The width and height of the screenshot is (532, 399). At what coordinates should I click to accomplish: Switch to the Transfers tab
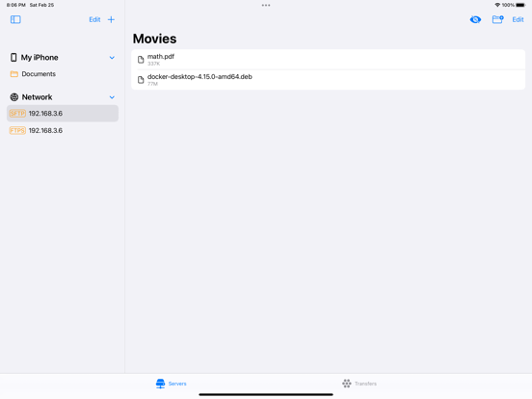click(359, 384)
